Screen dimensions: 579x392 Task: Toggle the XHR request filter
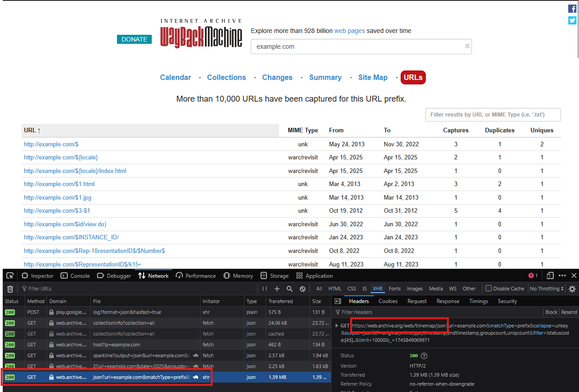click(378, 289)
